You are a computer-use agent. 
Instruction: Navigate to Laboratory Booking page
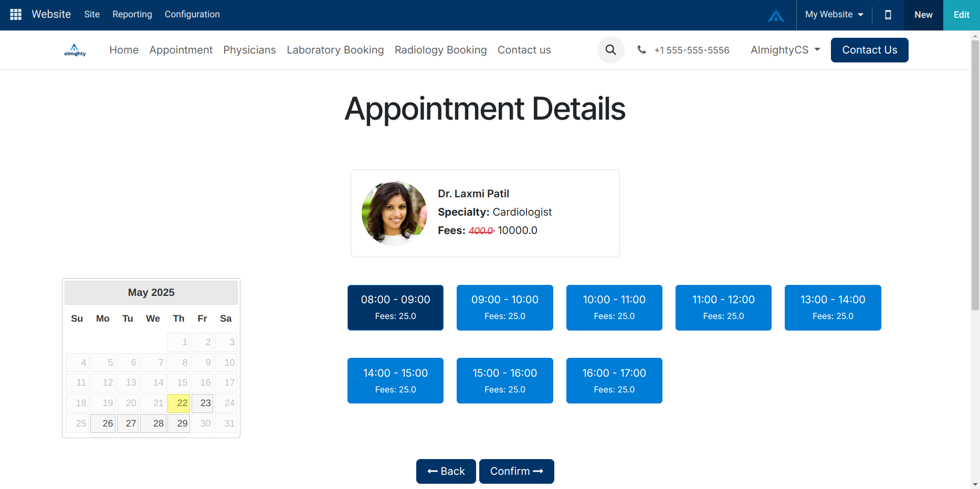(335, 50)
